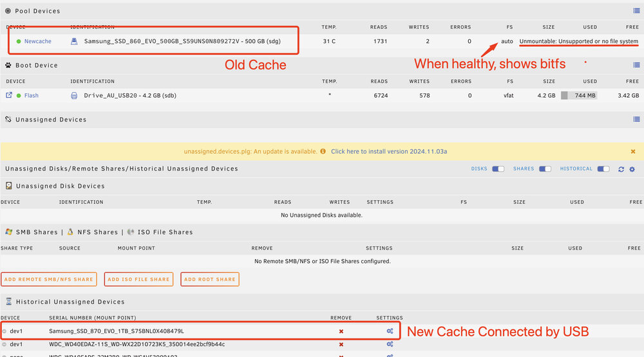Click the Samsung_SSD_860_EVO_500GB identification text
644x357 pixels.
coord(182,41)
